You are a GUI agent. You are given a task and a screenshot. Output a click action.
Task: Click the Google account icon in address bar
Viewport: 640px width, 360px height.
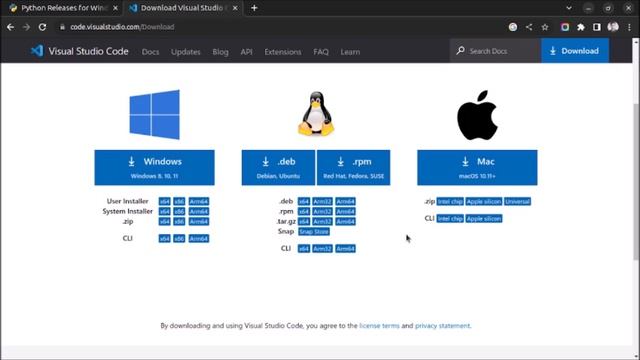point(513,27)
